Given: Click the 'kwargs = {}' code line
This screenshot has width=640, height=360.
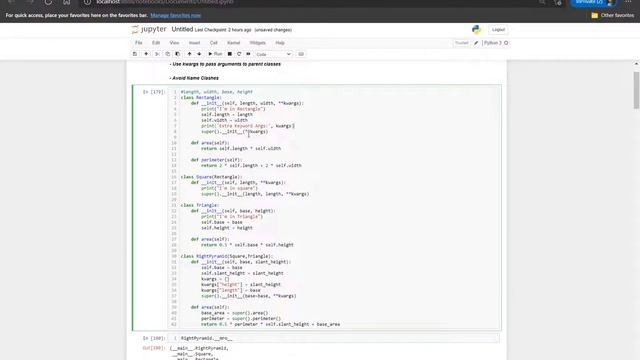Looking at the screenshot, I should pyautogui.click(x=215, y=279).
